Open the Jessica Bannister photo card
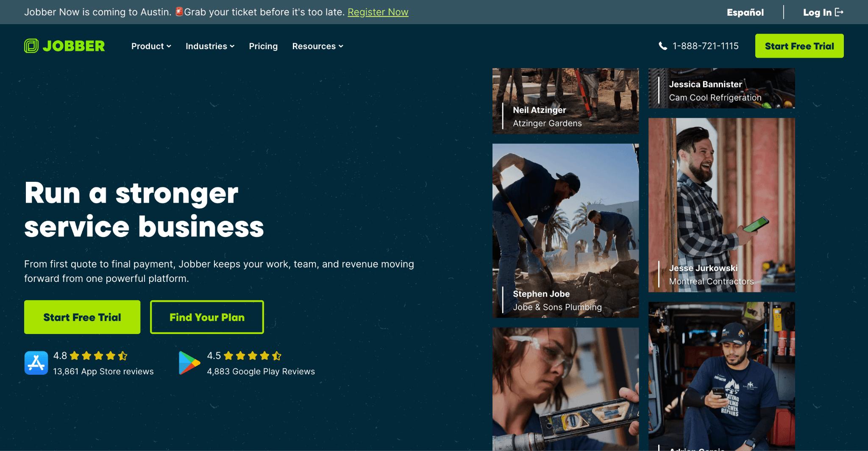Screen dimensions: 868x451 tap(721, 88)
